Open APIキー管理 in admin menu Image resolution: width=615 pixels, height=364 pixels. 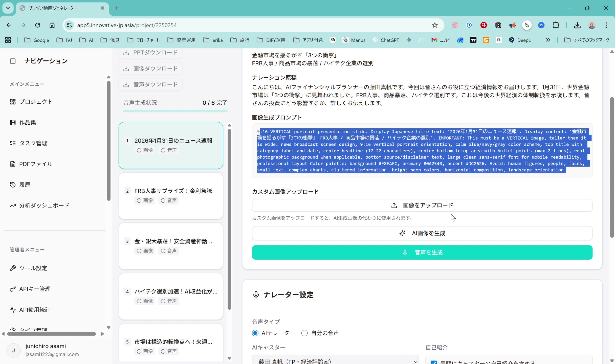(35, 289)
